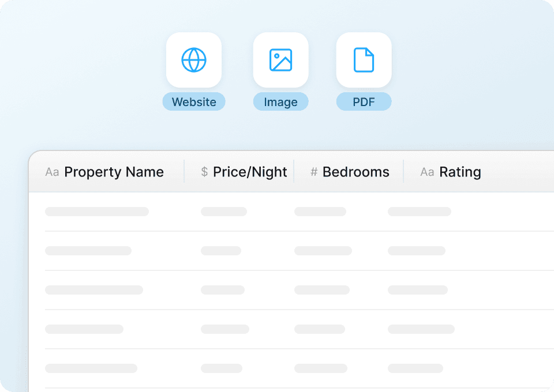
Task: Open the Bedrooms column header
Action: (355, 172)
